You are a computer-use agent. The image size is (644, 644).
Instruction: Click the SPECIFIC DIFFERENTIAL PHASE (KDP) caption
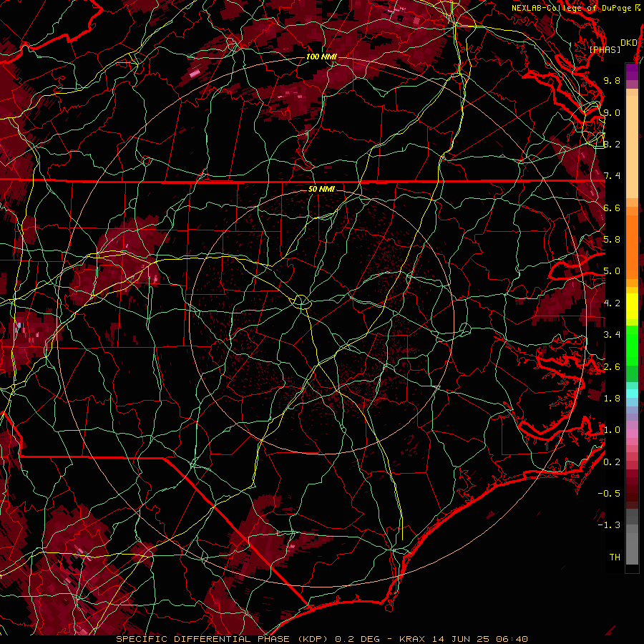223,639
